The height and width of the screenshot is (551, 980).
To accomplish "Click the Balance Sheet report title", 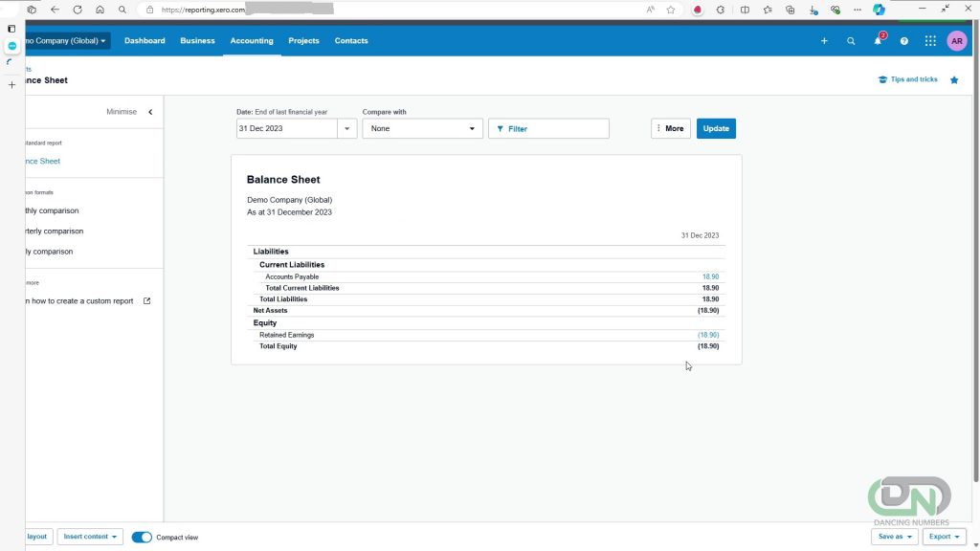I will click(x=283, y=179).
